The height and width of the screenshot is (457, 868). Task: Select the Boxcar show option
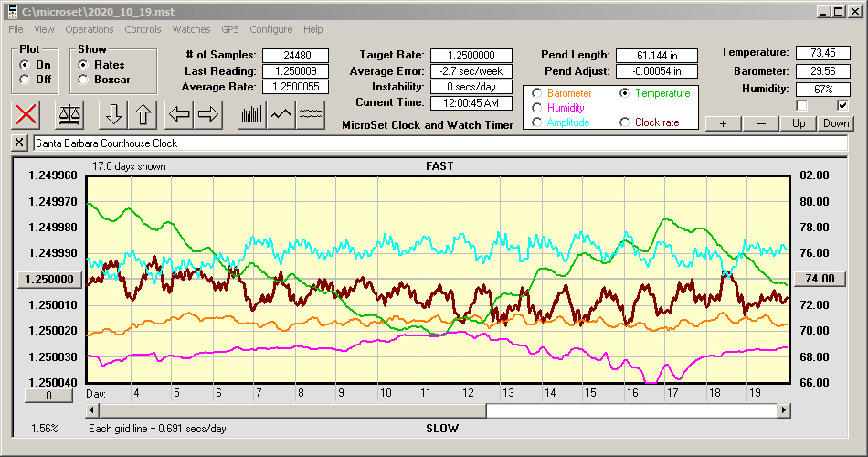tap(83, 80)
